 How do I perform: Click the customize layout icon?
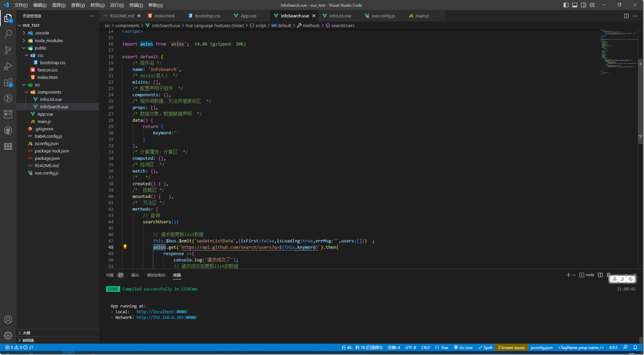pos(592,5)
